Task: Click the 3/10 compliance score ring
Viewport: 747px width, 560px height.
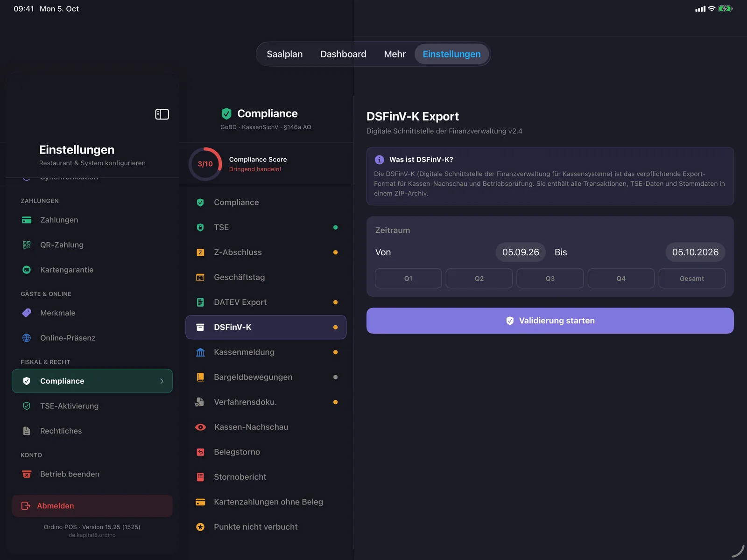Action: click(205, 164)
